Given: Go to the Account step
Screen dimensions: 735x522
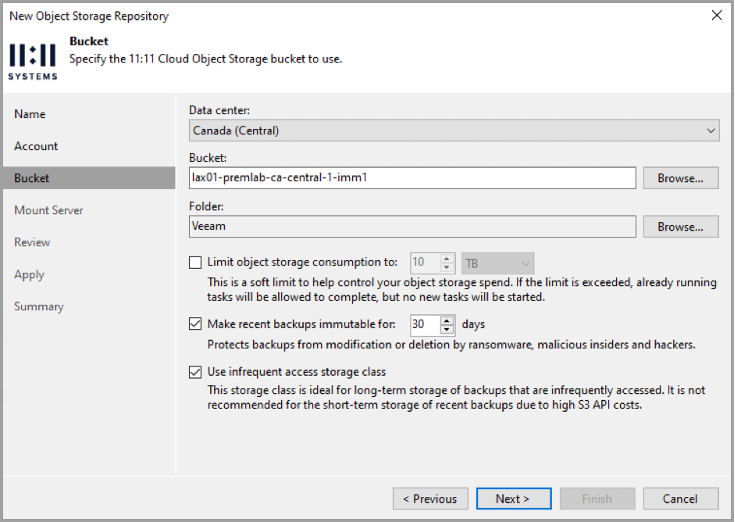Looking at the screenshot, I should (36, 146).
